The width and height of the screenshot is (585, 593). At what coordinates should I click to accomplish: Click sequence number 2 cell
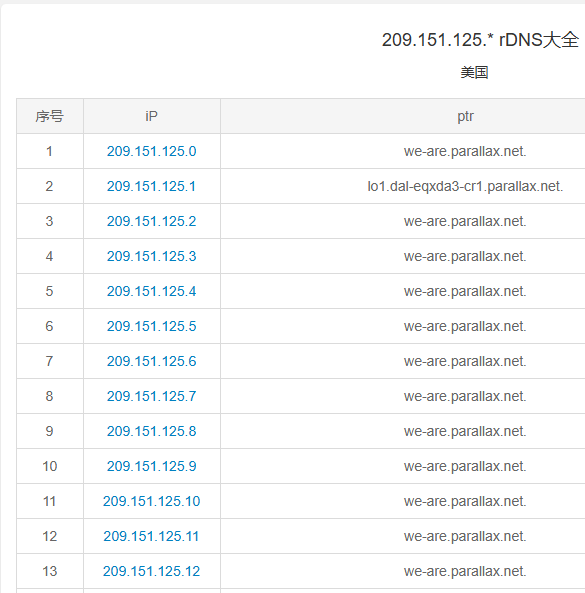pos(50,186)
